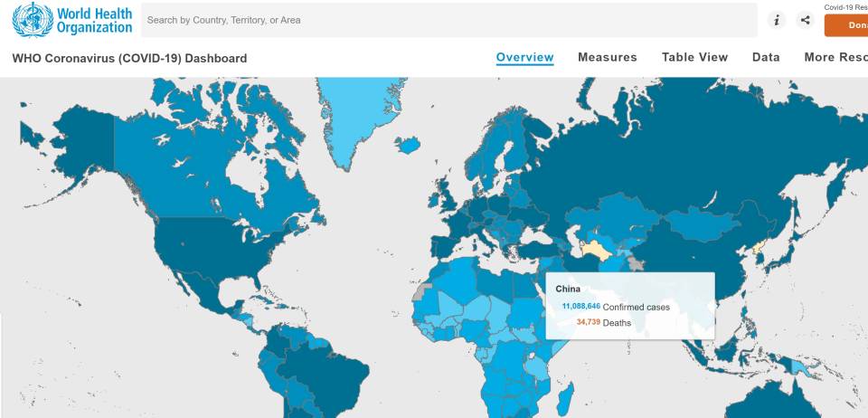Screen dimensions: 868x418
Task: Open the More Resources tab
Action: coord(835,57)
